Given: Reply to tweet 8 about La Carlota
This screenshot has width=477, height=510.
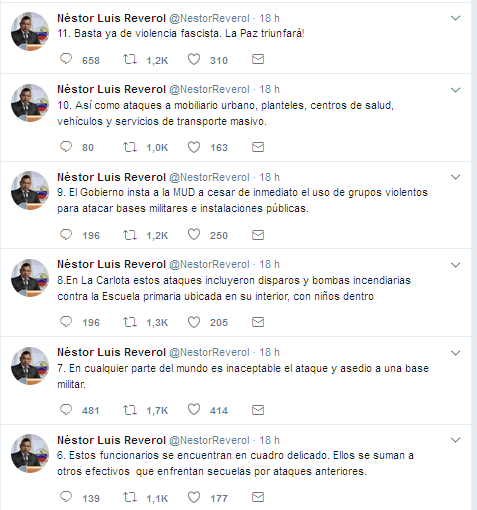Looking at the screenshot, I should [x=66, y=322].
